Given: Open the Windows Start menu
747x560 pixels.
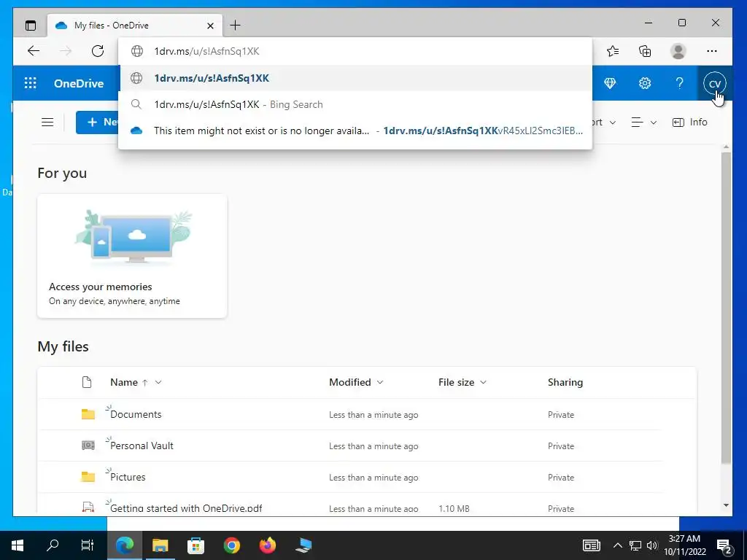Looking at the screenshot, I should pyautogui.click(x=18, y=545).
